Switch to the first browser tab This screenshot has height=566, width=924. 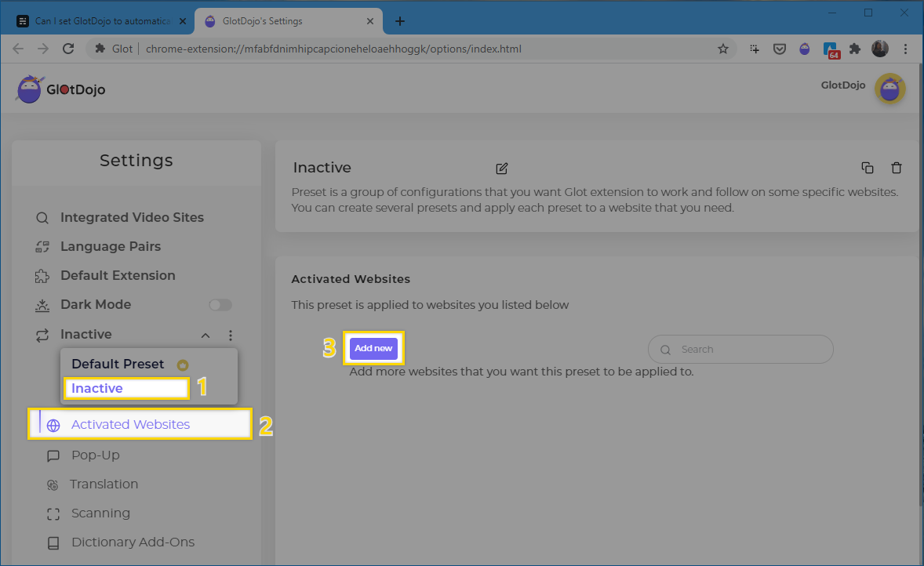[103, 21]
